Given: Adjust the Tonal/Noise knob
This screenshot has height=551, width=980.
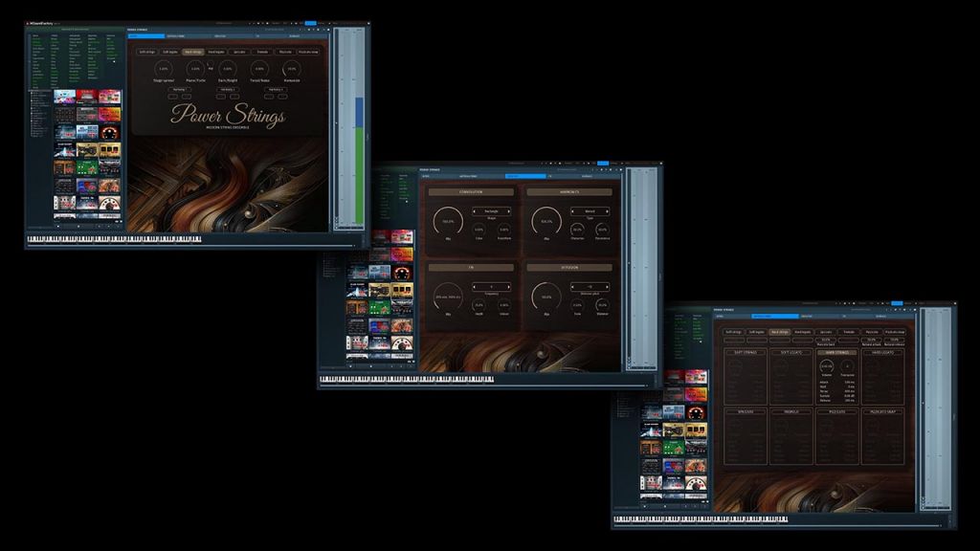Looking at the screenshot, I should click(x=259, y=69).
